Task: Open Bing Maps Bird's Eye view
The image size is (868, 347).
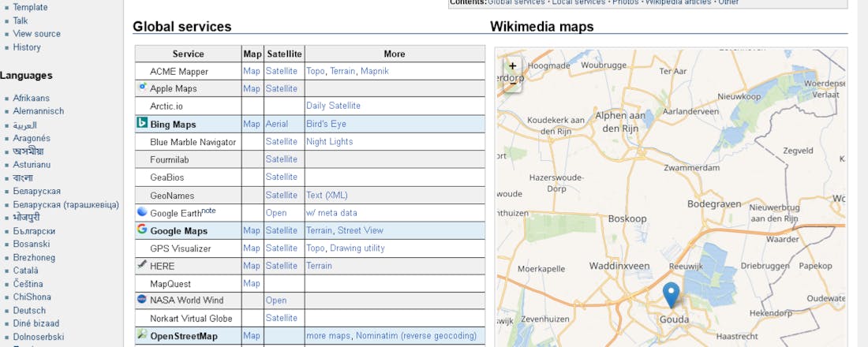Action: 326,124
